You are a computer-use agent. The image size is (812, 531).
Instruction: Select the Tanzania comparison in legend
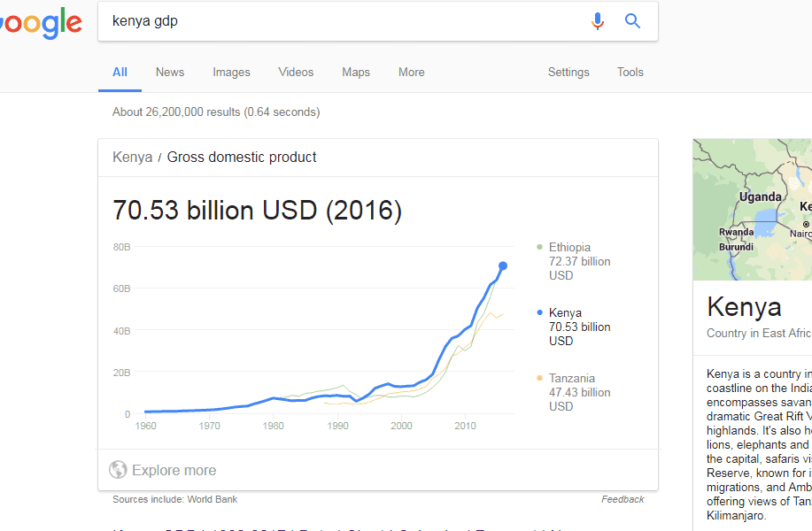tap(579, 392)
